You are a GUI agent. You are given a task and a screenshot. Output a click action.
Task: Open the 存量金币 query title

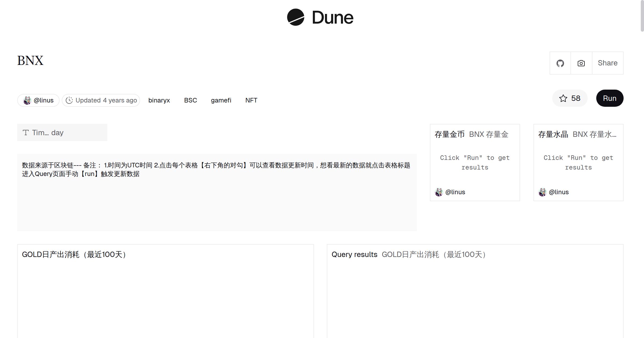[449, 134]
